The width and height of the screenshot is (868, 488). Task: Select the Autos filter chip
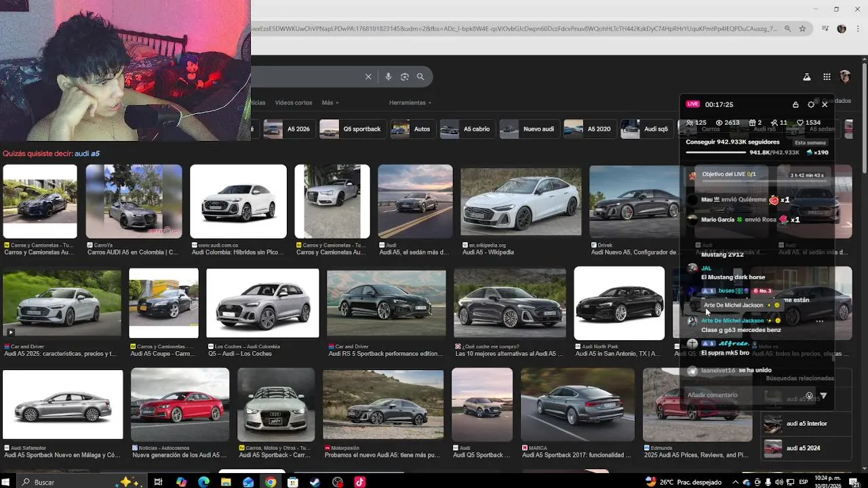(412, 129)
